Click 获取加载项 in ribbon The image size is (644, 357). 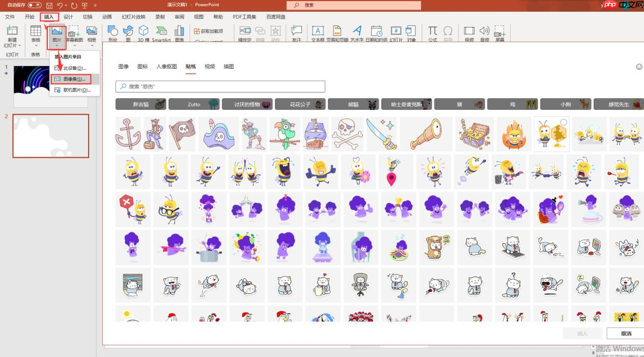[x=209, y=31]
